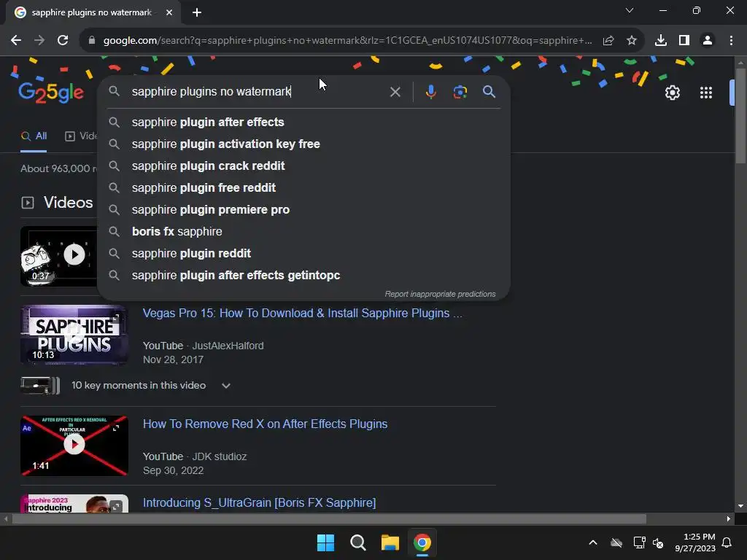Click the horizontal page scrollbar
The height and width of the screenshot is (560, 747).
click(329, 518)
